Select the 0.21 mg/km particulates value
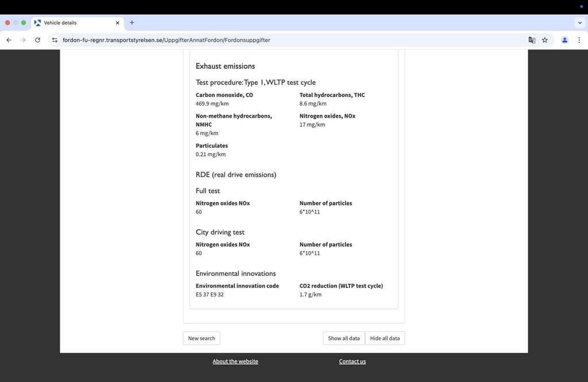This screenshot has width=588, height=382. pos(211,154)
